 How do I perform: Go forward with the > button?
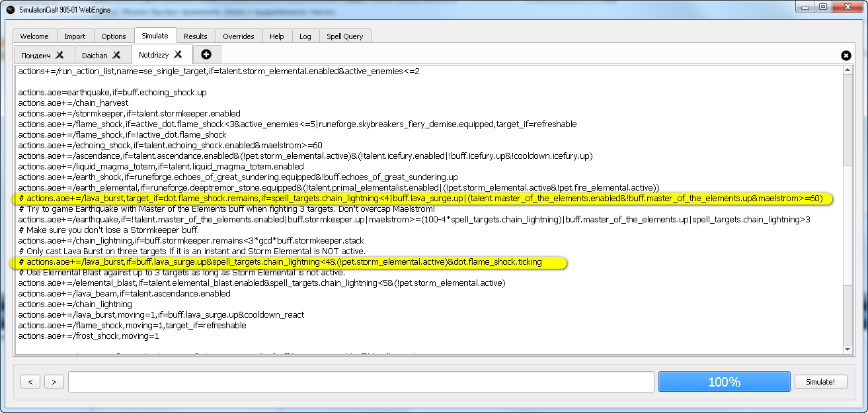(x=54, y=382)
